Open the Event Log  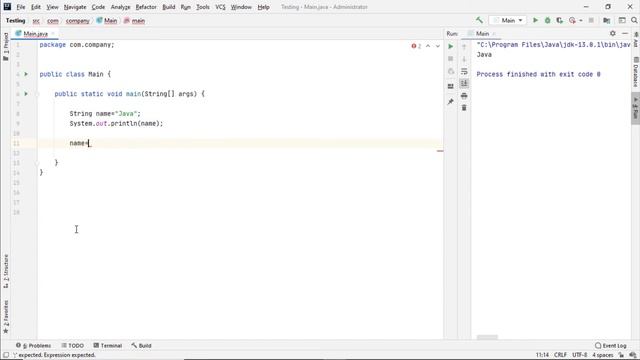click(x=611, y=346)
